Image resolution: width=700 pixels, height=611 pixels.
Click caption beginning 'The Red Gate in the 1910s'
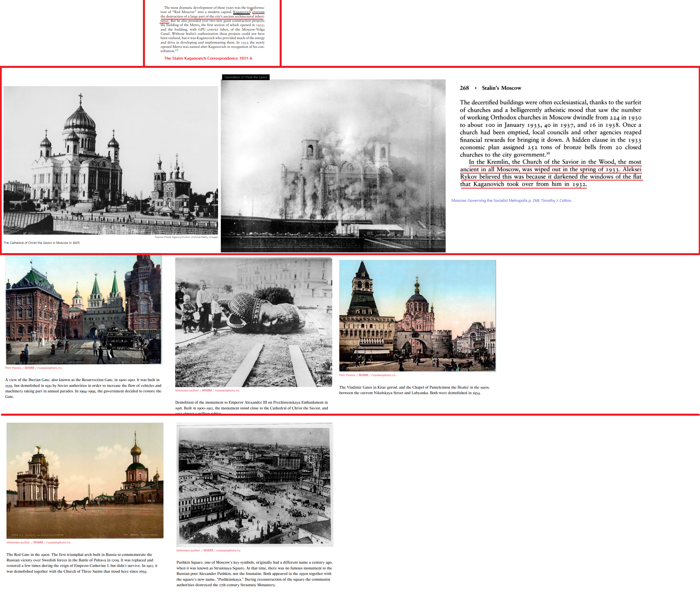82,563
